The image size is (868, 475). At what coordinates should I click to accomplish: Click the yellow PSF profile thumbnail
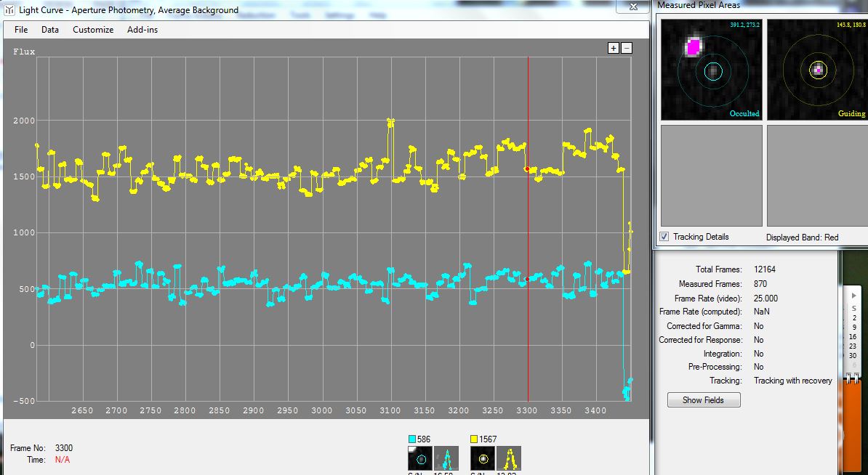pyautogui.click(x=509, y=458)
